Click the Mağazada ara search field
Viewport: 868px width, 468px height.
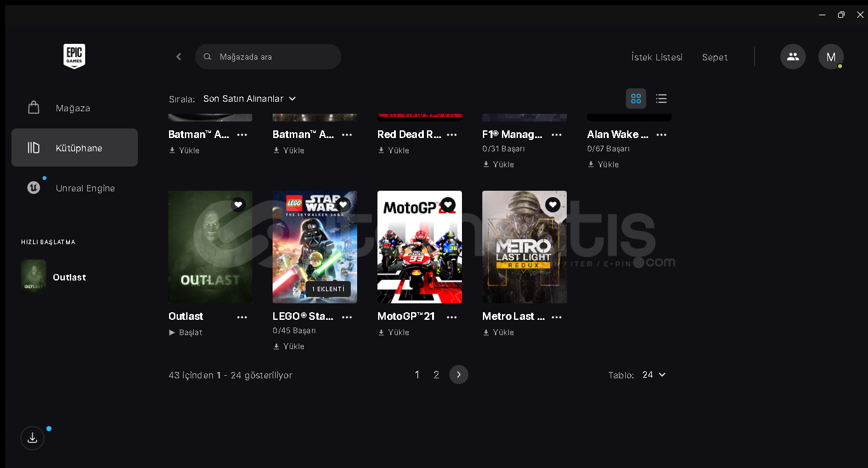(x=268, y=57)
